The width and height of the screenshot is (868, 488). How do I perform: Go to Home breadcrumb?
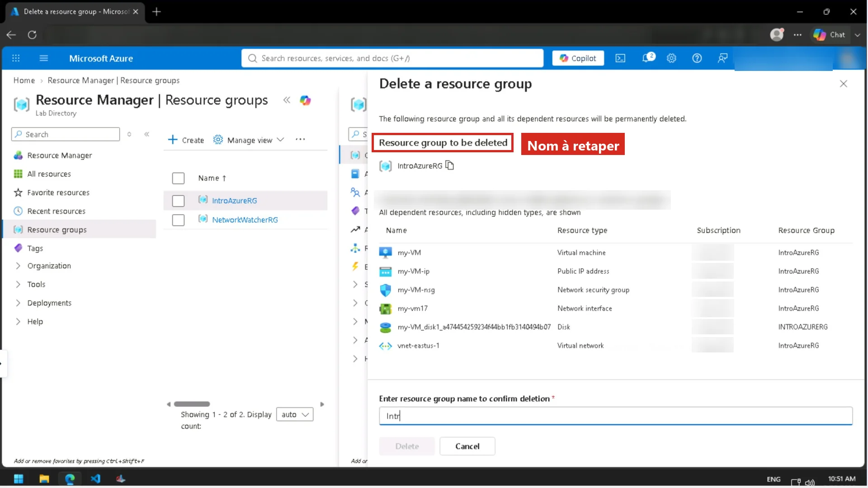point(24,80)
